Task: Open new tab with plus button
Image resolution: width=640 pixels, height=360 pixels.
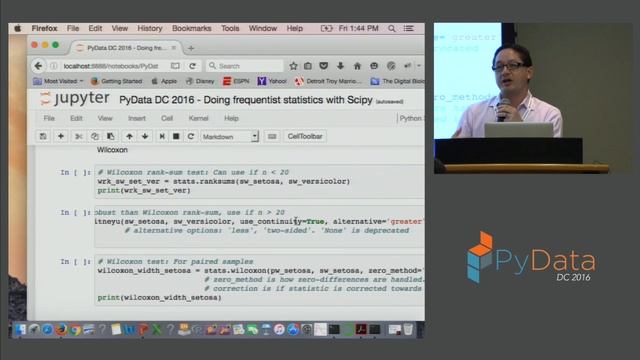Action: (x=191, y=48)
